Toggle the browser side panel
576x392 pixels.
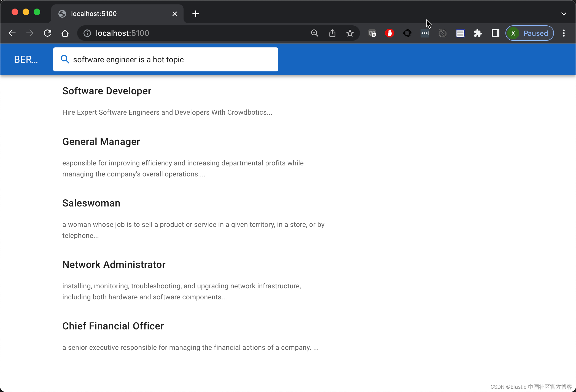(495, 33)
